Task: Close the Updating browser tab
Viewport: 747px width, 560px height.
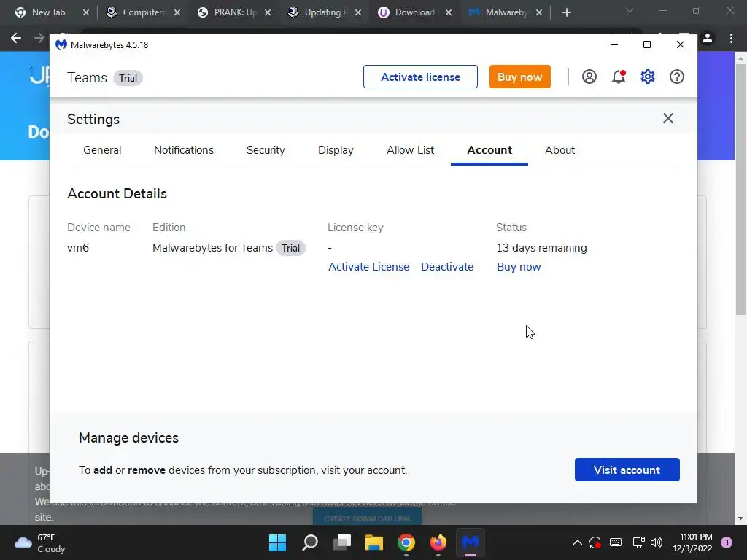Action: point(357,12)
